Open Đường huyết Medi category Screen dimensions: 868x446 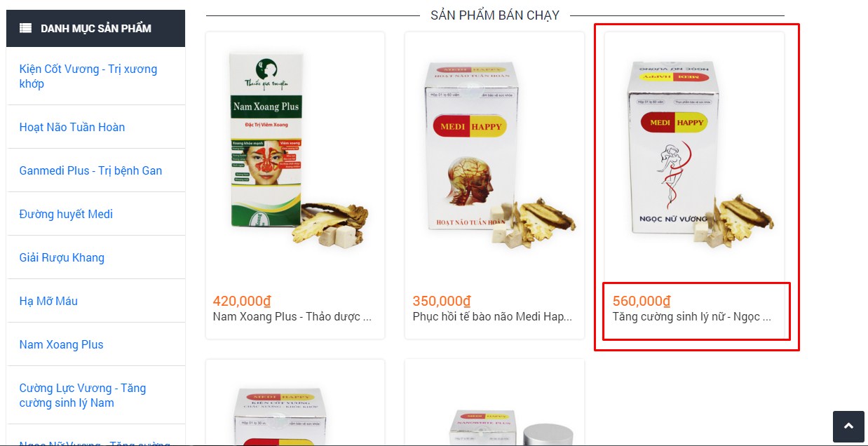(x=66, y=214)
